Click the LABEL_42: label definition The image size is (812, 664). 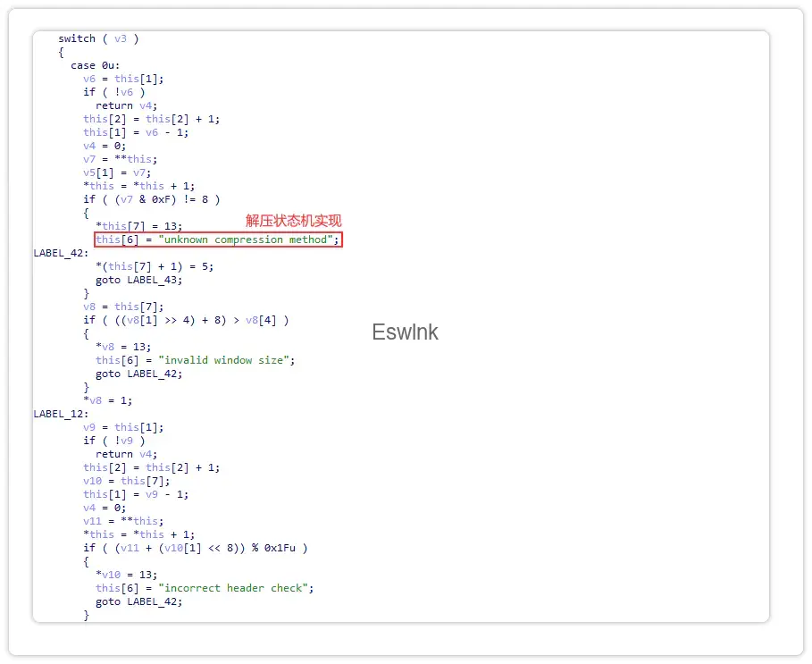(x=61, y=253)
